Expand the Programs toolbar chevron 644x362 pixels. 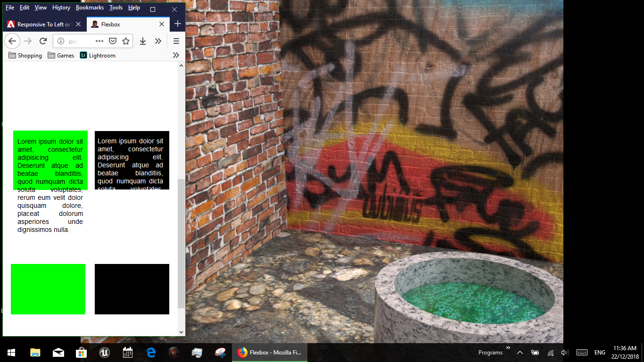click(508, 348)
